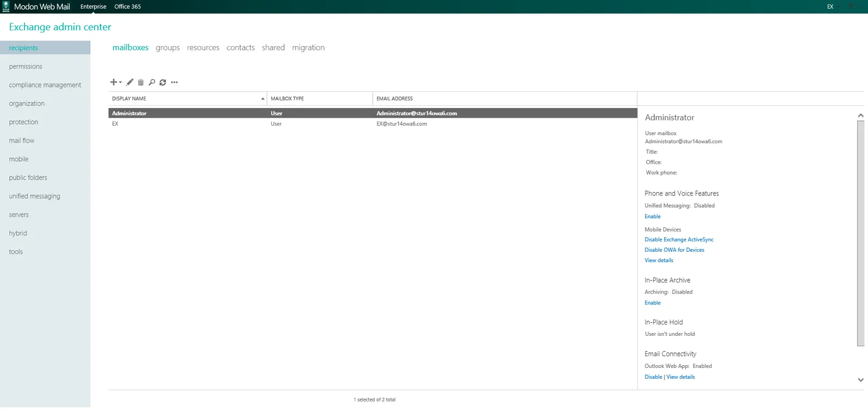
Task: Click the plus icon to add a new mailbox
Action: [113, 82]
